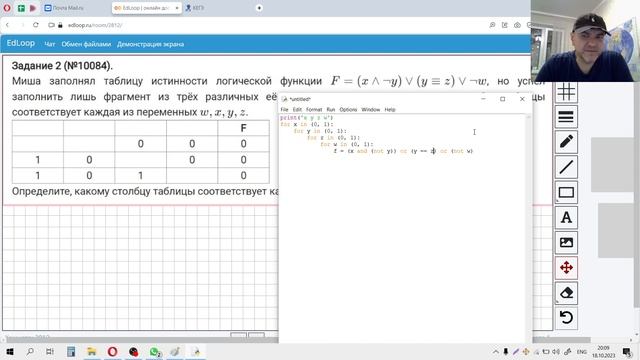The width and height of the screenshot is (640, 360).
Task: Open Обмен файлами in navbar
Action: tap(86, 44)
